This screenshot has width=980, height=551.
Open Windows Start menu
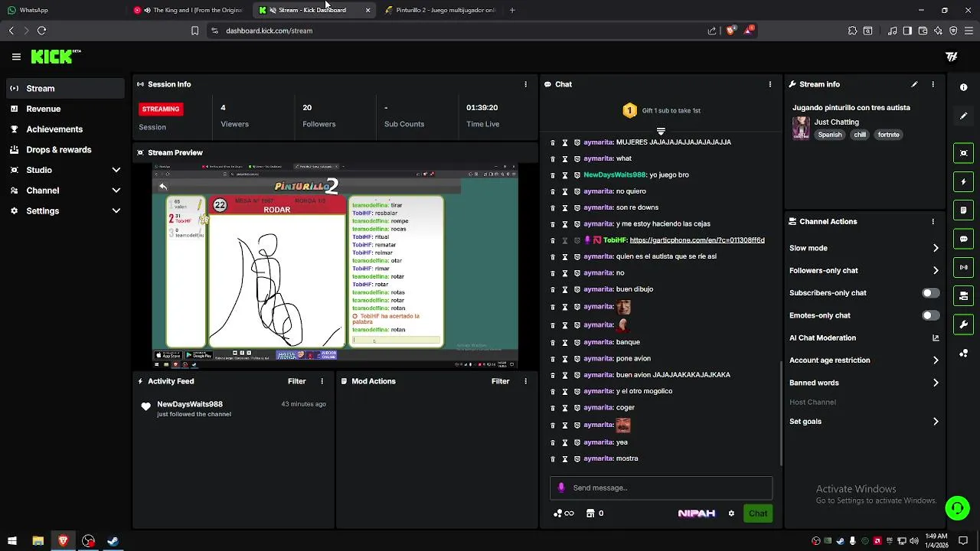(11, 541)
